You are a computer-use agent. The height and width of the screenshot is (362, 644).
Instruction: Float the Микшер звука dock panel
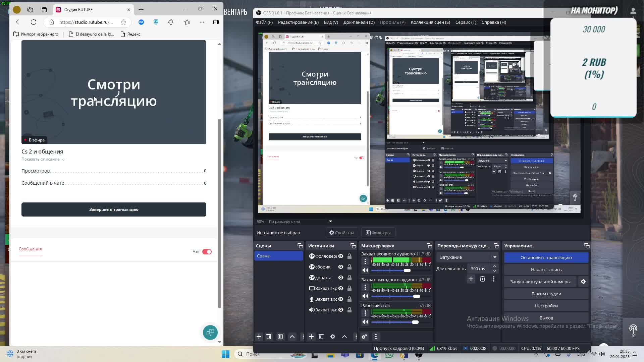(429, 246)
